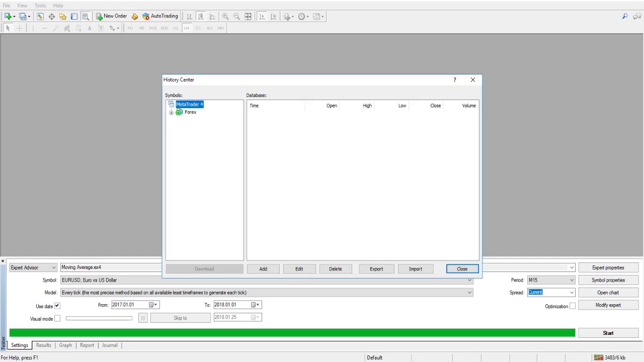Image resolution: width=644 pixels, height=362 pixels.
Task: Select the Bar Chart toolbar icon
Action: pos(189,17)
